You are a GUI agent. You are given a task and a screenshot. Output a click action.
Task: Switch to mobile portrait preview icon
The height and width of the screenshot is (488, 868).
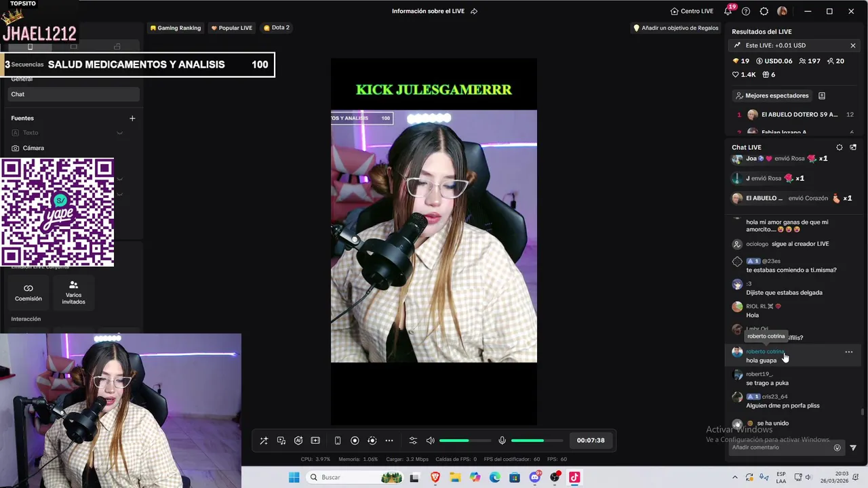[x=338, y=441]
